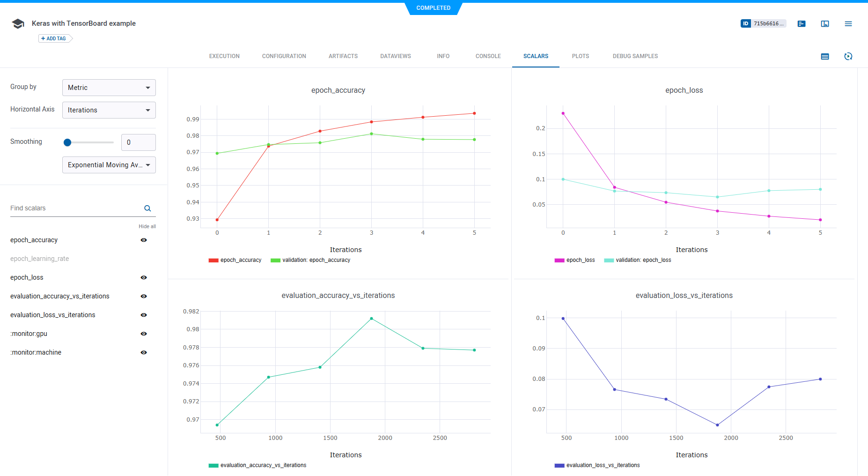Switch to the PLOTS tab

581,56
